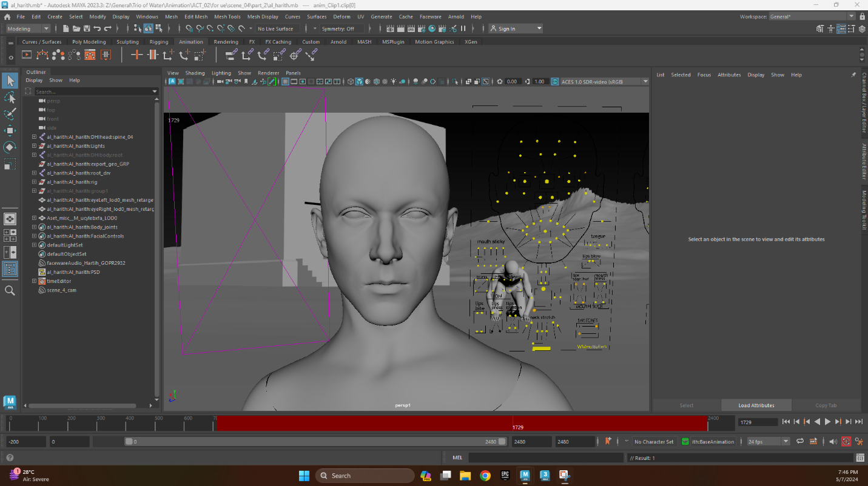Open the Mesh Tools menu
The image size is (868, 486).
227,17
